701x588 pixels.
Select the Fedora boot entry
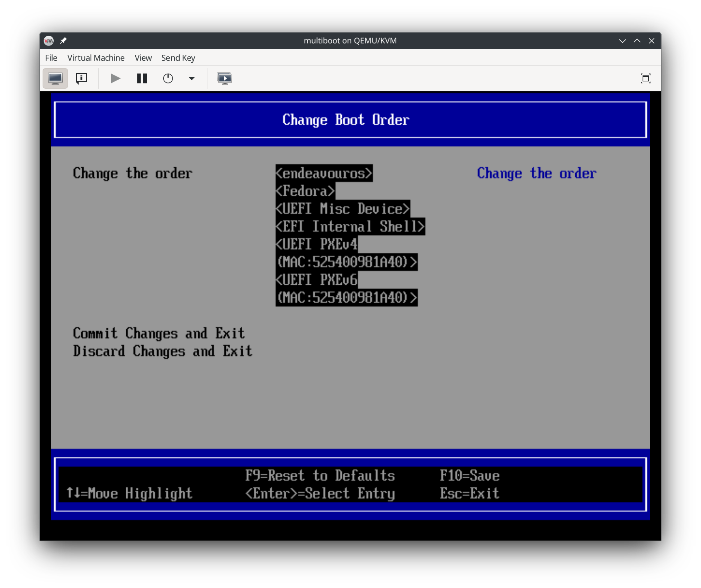(305, 191)
